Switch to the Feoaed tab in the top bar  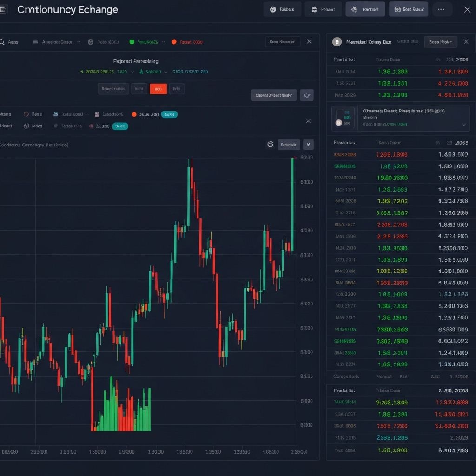coord(323,9)
